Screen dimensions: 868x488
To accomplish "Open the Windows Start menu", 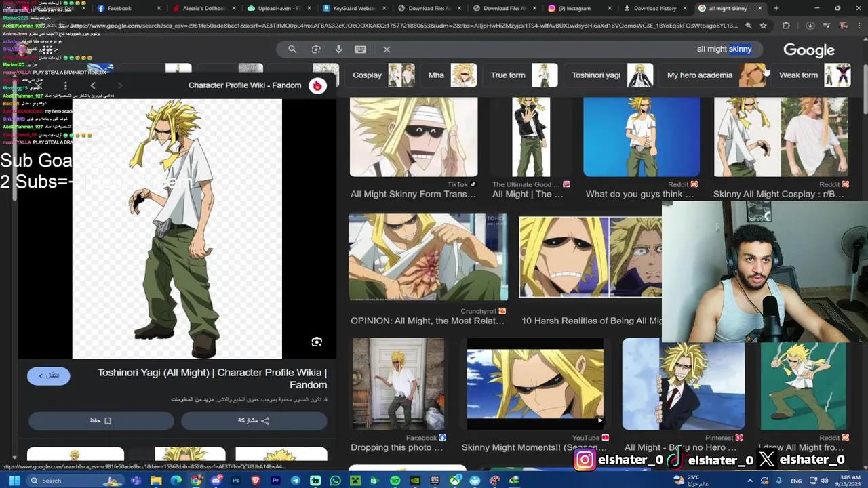I will click(15, 481).
